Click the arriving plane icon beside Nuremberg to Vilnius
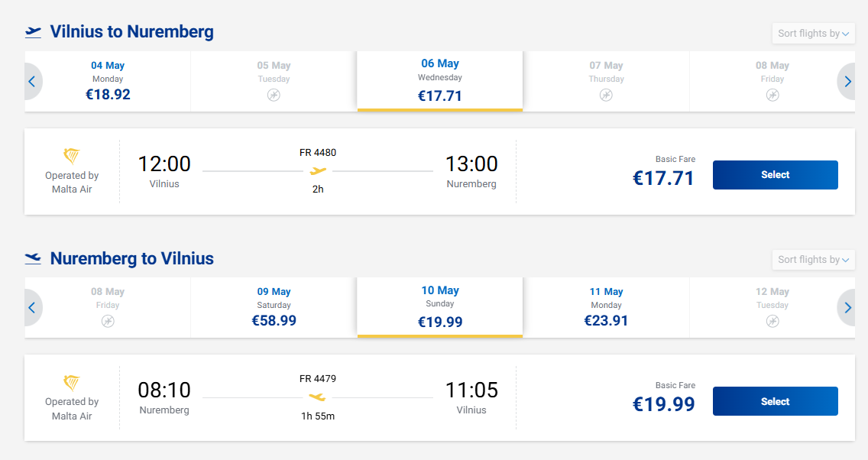 tap(33, 258)
